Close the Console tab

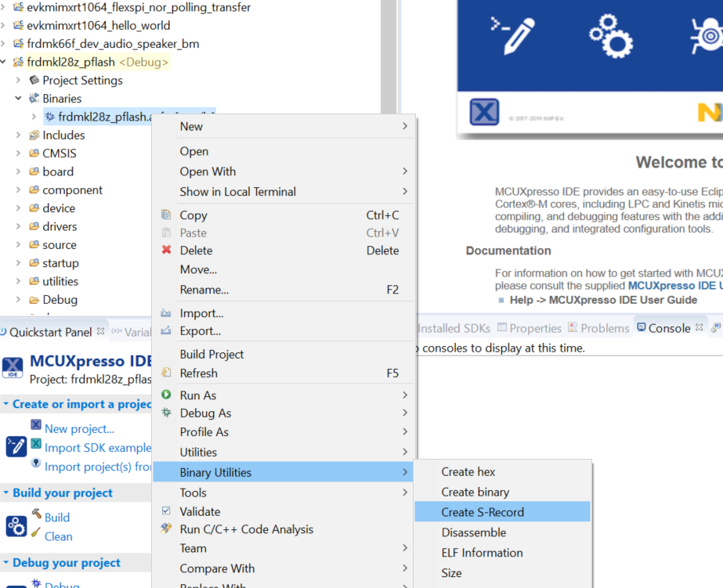[x=699, y=327]
